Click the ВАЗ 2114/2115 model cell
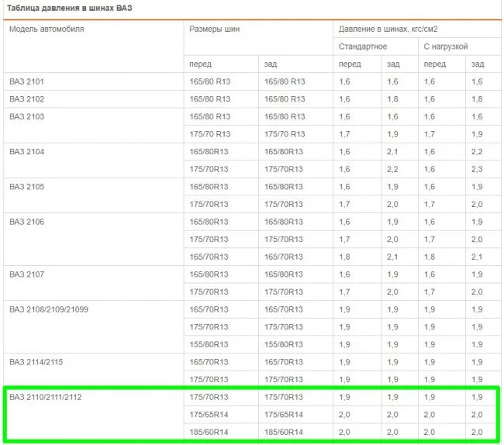 [x=37, y=362]
